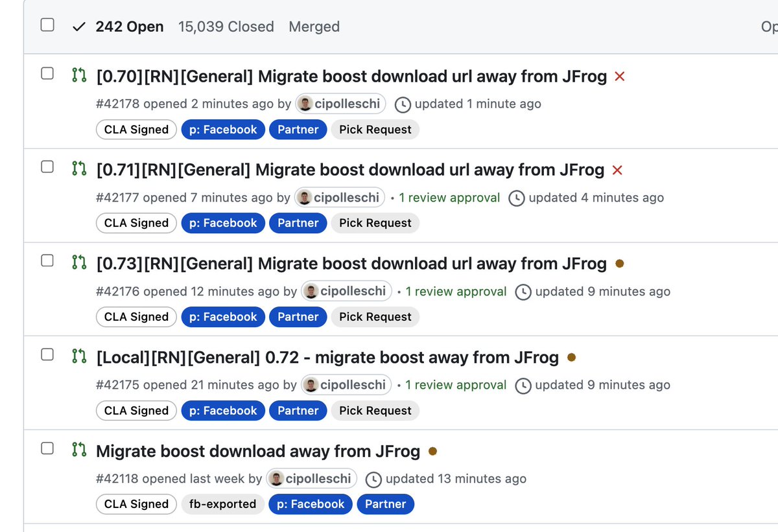Click '#42118 opened last week' text
Viewport: 778px width, 532px height.
point(171,479)
